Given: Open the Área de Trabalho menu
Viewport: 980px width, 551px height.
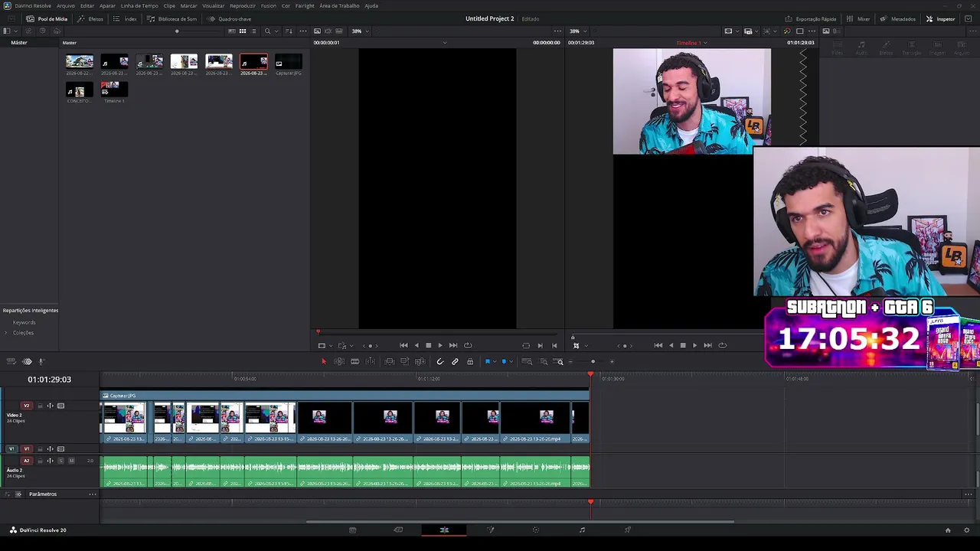Looking at the screenshot, I should pos(339,5).
